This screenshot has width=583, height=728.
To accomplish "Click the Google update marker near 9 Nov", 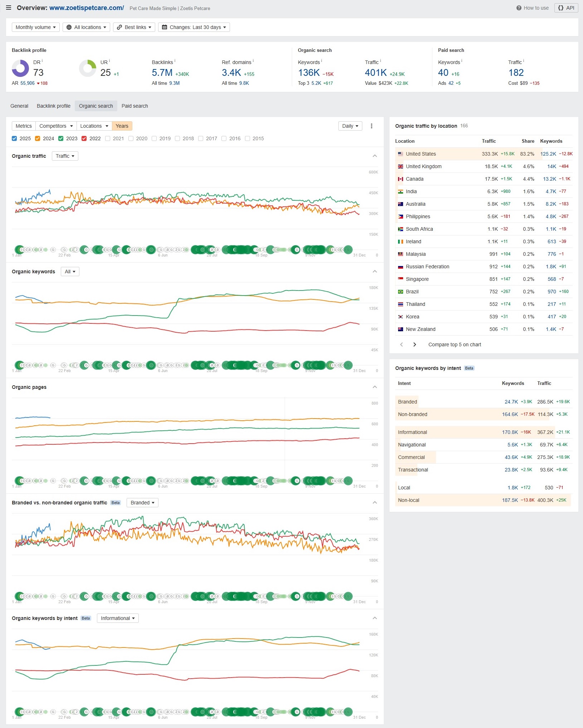I will click(x=310, y=250).
